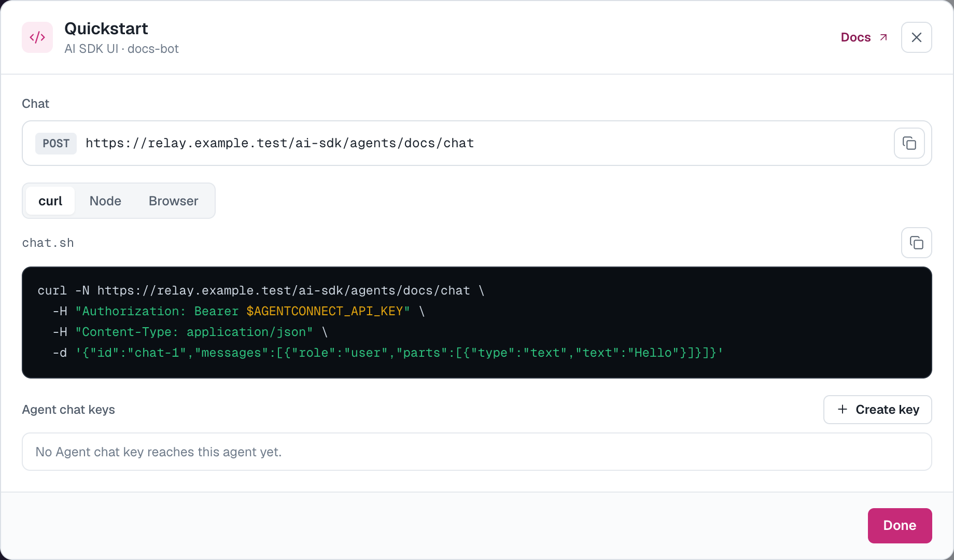Switch to the Node tab
The height and width of the screenshot is (560, 954).
click(105, 201)
